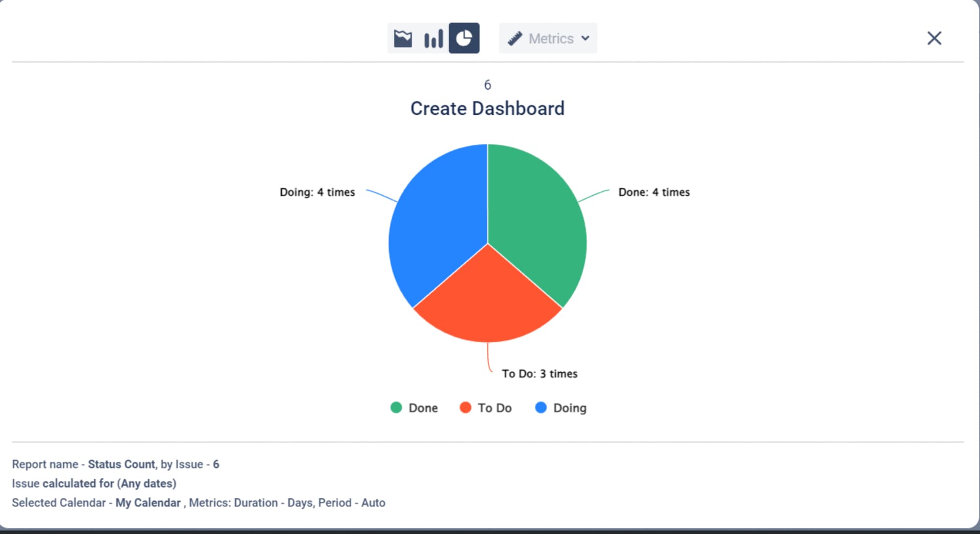
Task: Click 'Issue calculated for (Any dates)' text
Action: tap(94, 484)
